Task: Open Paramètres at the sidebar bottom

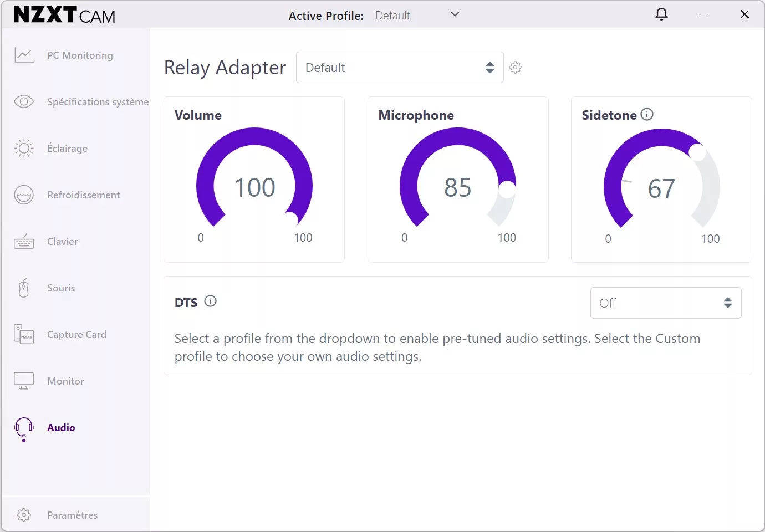Action: point(72,515)
